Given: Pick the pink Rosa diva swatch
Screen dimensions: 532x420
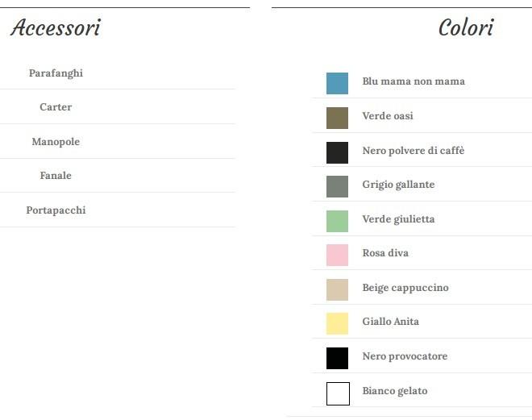Looking at the screenshot, I should (x=337, y=255).
